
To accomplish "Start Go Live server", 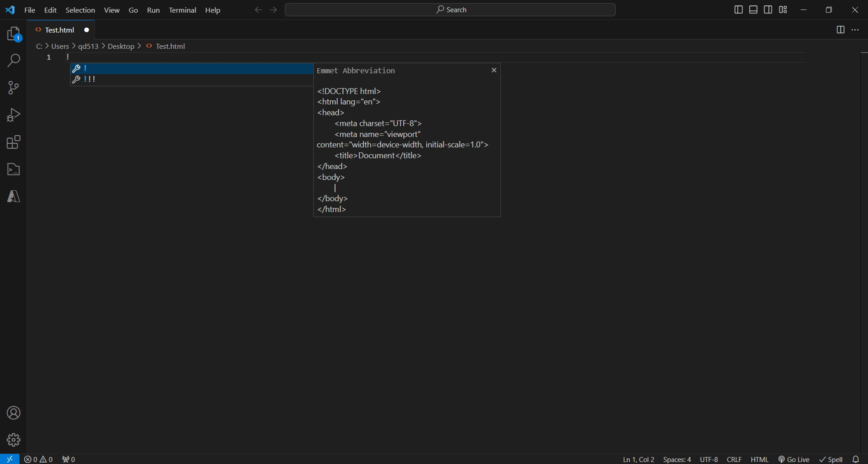I will (x=794, y=459).
